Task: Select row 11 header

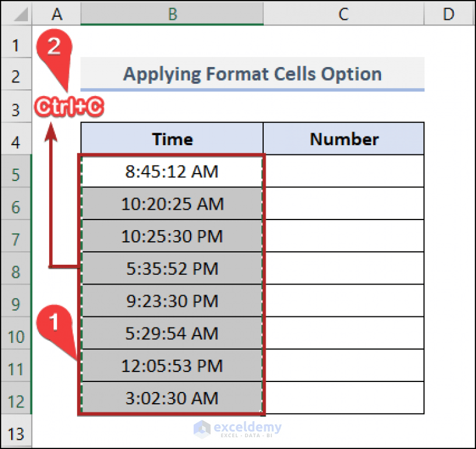Action: tap(16, 365)
